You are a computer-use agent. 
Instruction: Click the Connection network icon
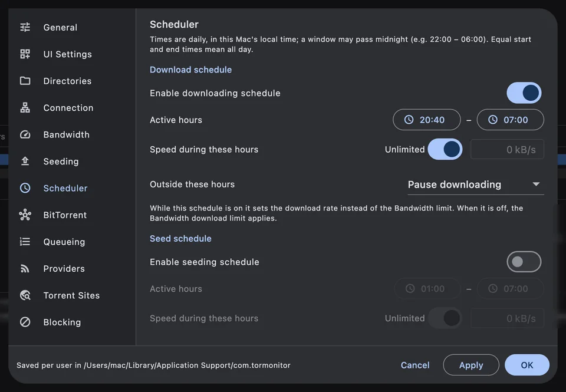click(x=25, y=107)
